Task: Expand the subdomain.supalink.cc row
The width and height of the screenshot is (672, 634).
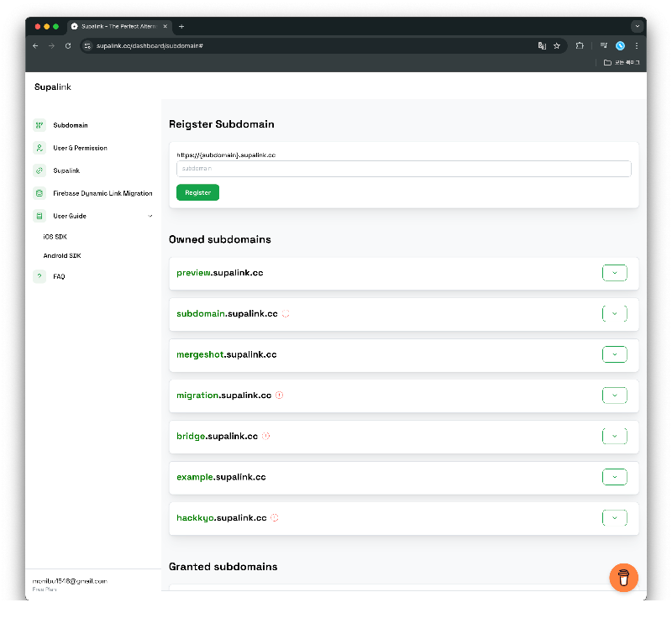Action: 615,313
